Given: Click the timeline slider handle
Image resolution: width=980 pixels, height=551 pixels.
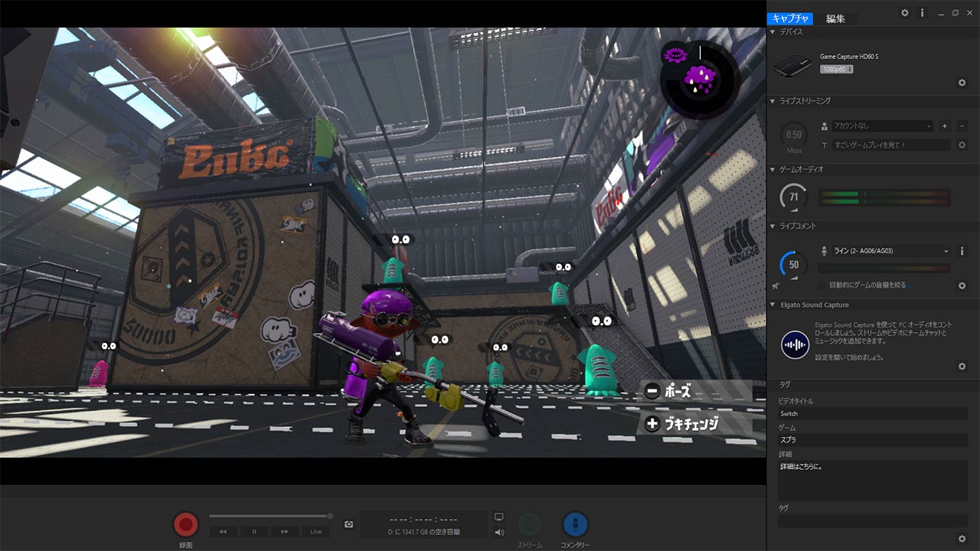Looking at the screenshot, I should (330, 516).
